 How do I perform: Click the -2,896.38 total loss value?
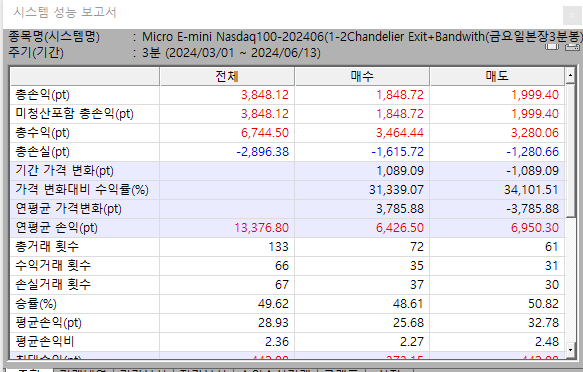click(262, 152)
